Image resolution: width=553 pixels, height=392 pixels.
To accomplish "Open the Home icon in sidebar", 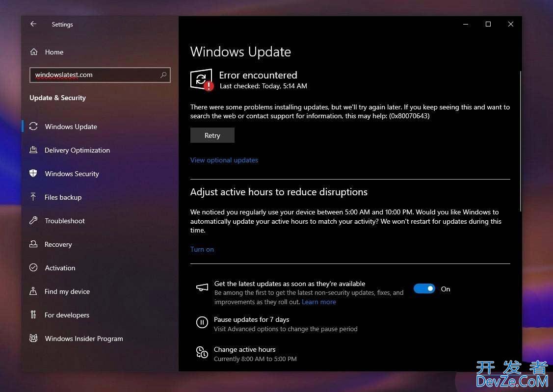I will [x=34, y=52].
